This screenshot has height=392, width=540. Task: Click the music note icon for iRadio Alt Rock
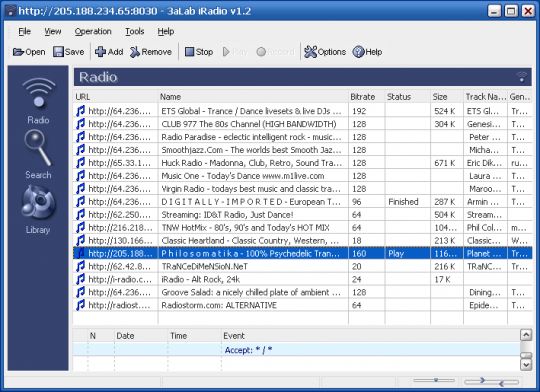click(x=81, y=279)
